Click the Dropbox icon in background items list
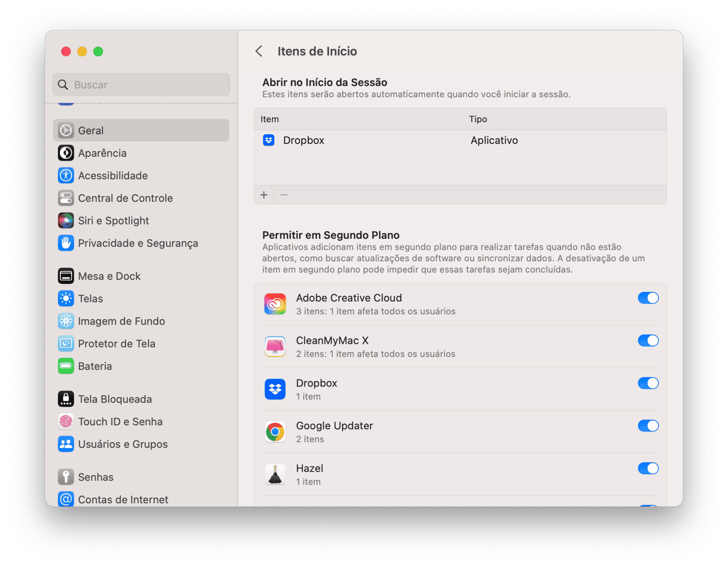The image size is (728, 566). pos(275,389)
